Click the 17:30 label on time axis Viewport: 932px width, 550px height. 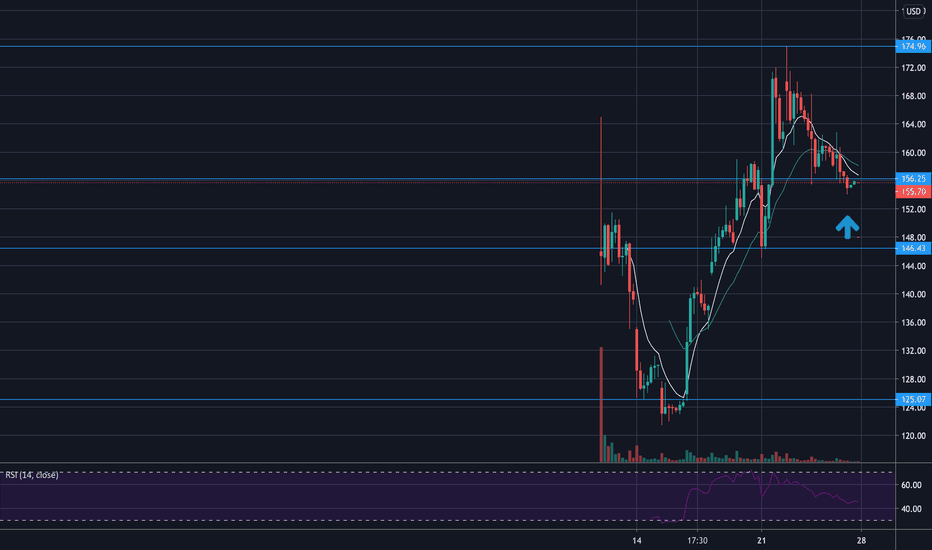(697, 540)
